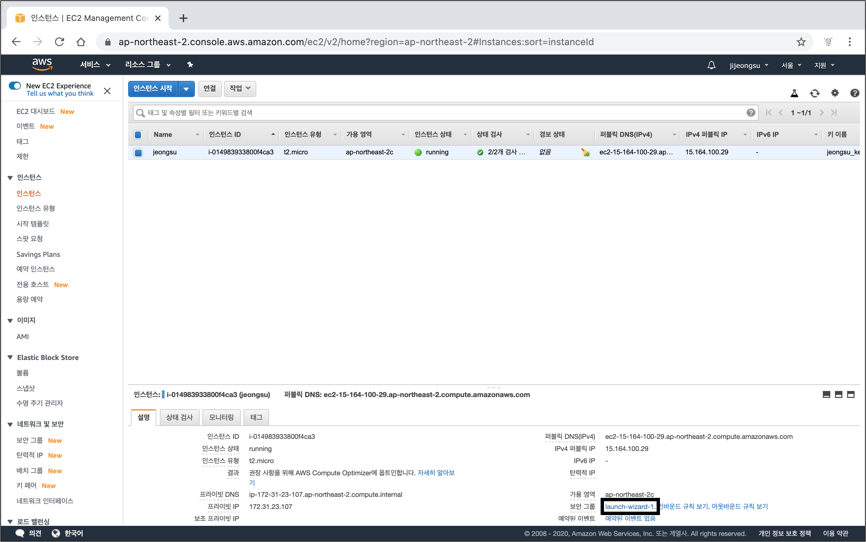The height and width of the screenshot is (542, 866).
Task: Go to previous page of results
Action: click(x=780, y=113)
